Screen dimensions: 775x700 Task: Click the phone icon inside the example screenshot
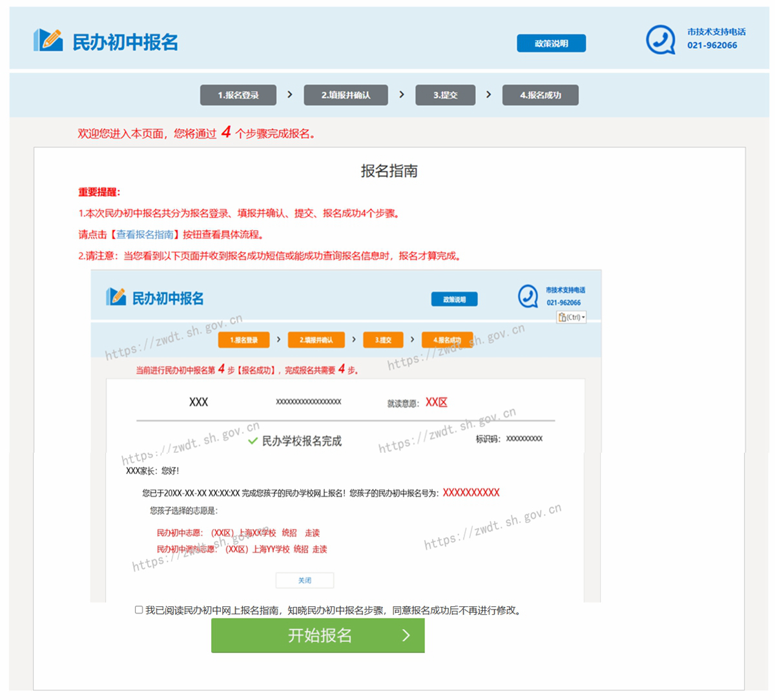point(528,296)
